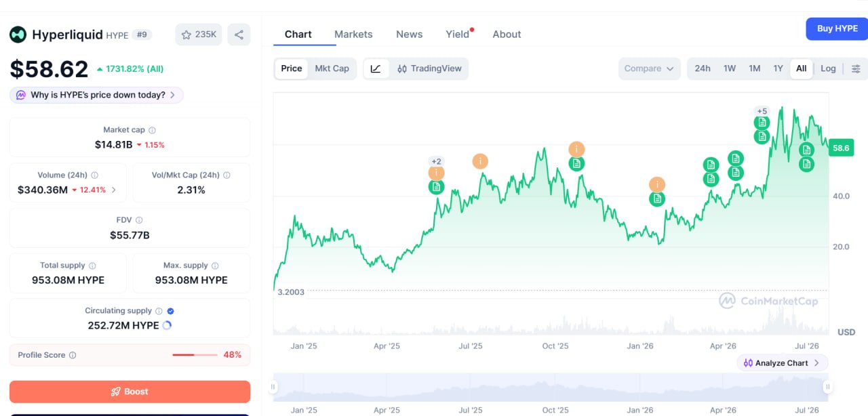Image resolution: width=868 pixels, height=416 pixels.
Task: Expand Volume (24h) details chevron
Action: pyautogui.click(x=113, y=190)
